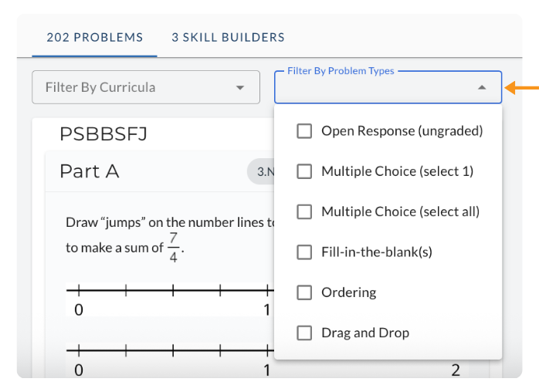Click the 3.N standard tag chip
The width and height of the screenshot is (539, 392).
263,171
